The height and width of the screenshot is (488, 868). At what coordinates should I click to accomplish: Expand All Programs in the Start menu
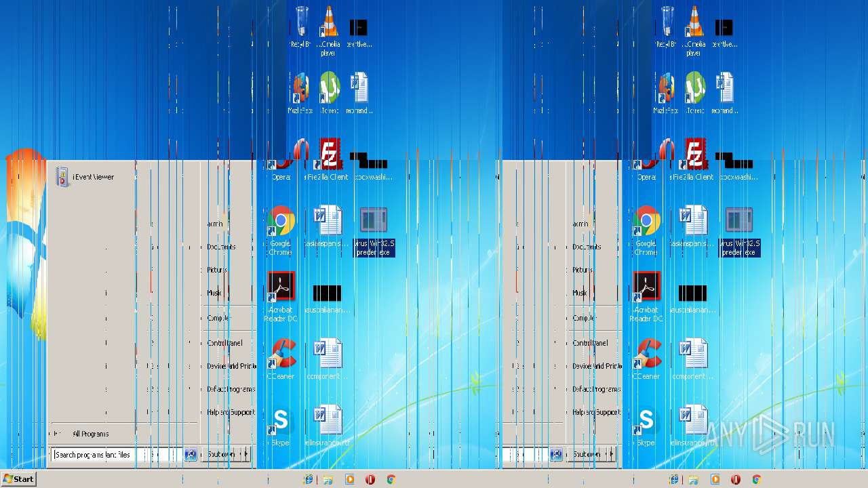pos(90,434)
